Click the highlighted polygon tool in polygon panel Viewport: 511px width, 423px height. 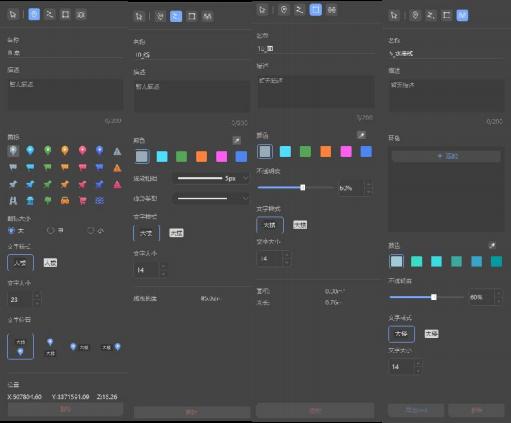point(315,10)
